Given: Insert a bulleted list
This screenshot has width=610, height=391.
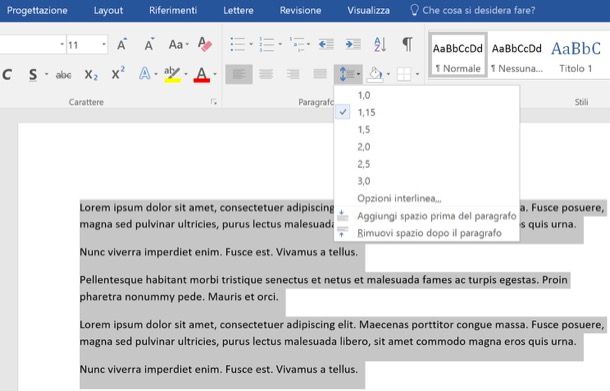Looking at the screenshot, I should click(237, 44).
